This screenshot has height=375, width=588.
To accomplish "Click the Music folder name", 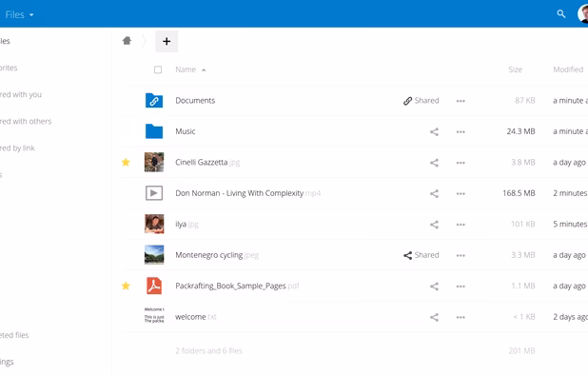I will point(186,131).
